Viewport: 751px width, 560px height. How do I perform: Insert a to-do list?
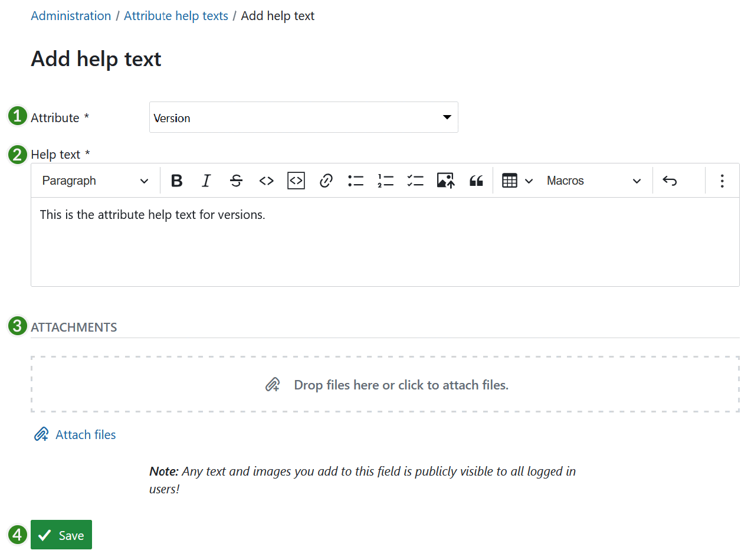point(415,181)
